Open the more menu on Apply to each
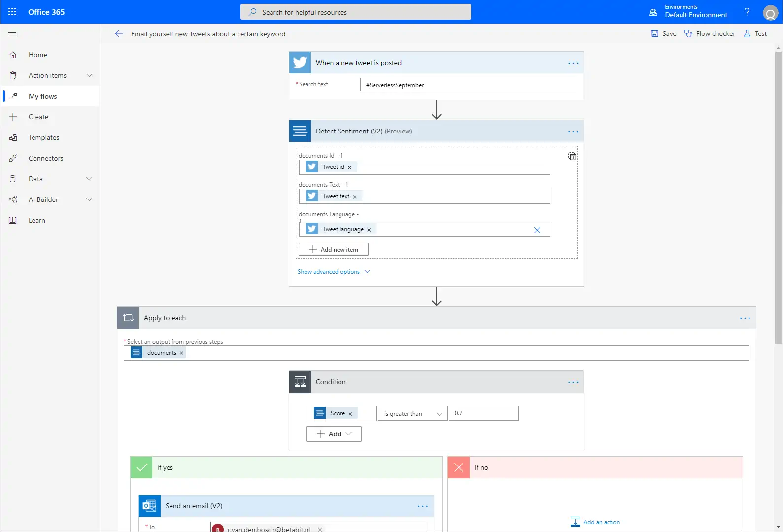This screenshot has height=532, width=783. click(x=745, y=318)
